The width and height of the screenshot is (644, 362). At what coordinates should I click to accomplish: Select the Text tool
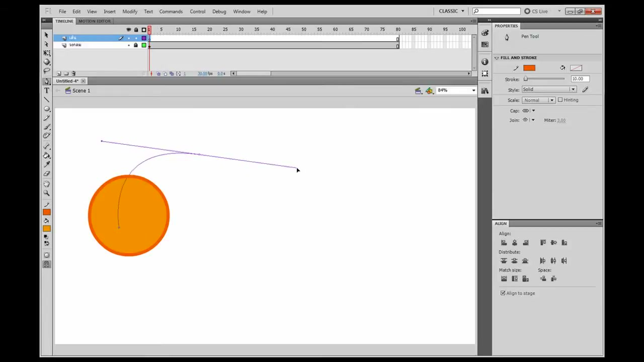46,90
